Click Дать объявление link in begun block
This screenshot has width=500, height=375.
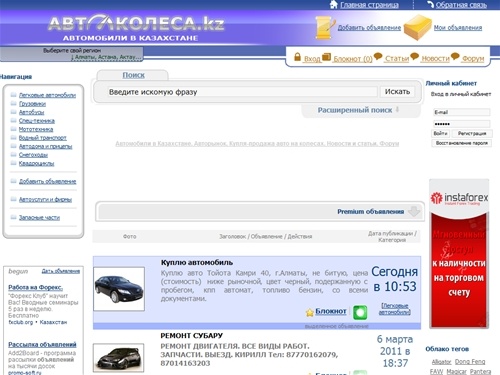click(61, 271)
